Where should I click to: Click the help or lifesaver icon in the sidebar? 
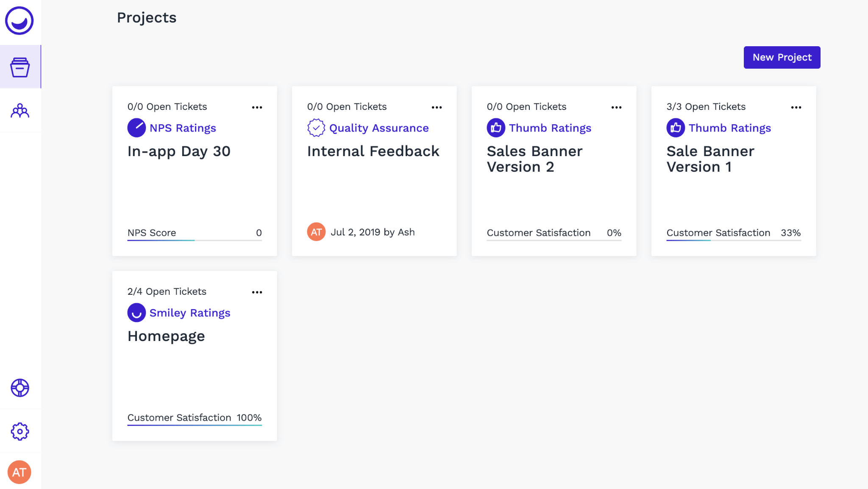(x=19, y=388)
